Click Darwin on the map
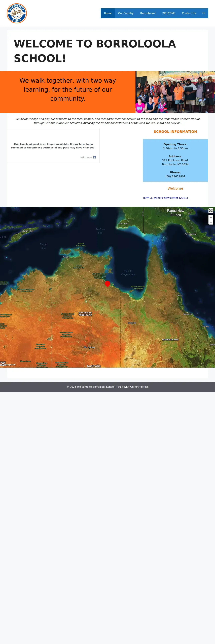Viewport: 215px width, 644px height. (x=66, y=257)
